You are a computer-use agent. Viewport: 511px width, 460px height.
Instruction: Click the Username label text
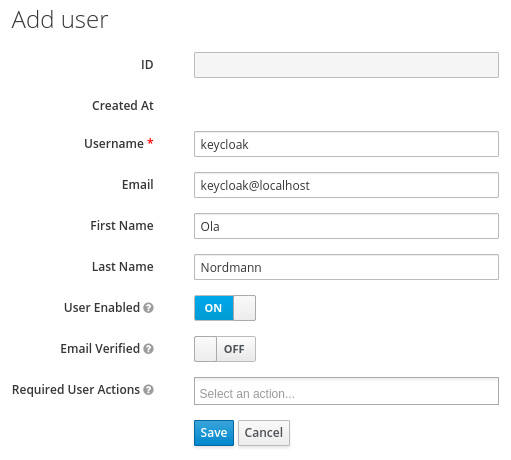[x=114, y=144]
